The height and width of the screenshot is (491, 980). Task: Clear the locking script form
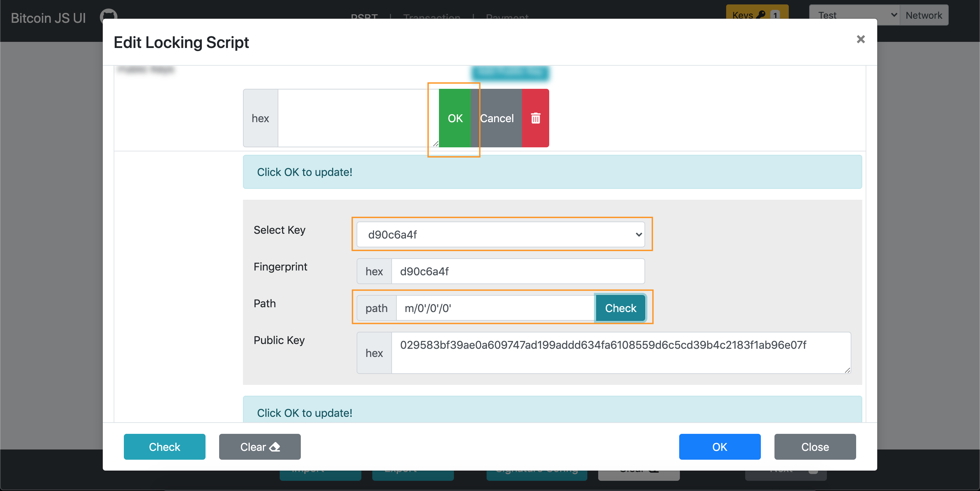pyautogui.click(x=260, y=447)
